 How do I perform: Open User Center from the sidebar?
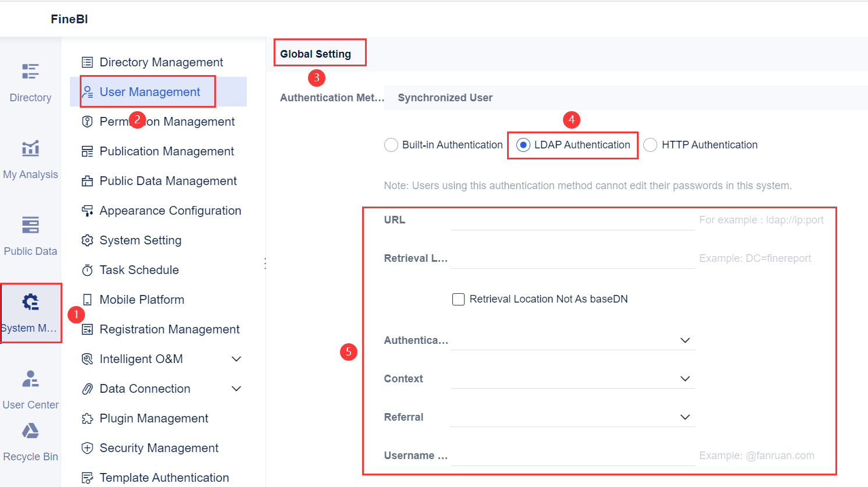30,386
